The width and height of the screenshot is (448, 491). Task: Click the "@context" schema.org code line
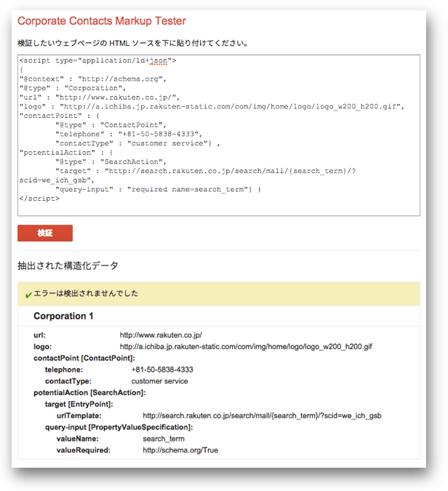pos(93,79)
